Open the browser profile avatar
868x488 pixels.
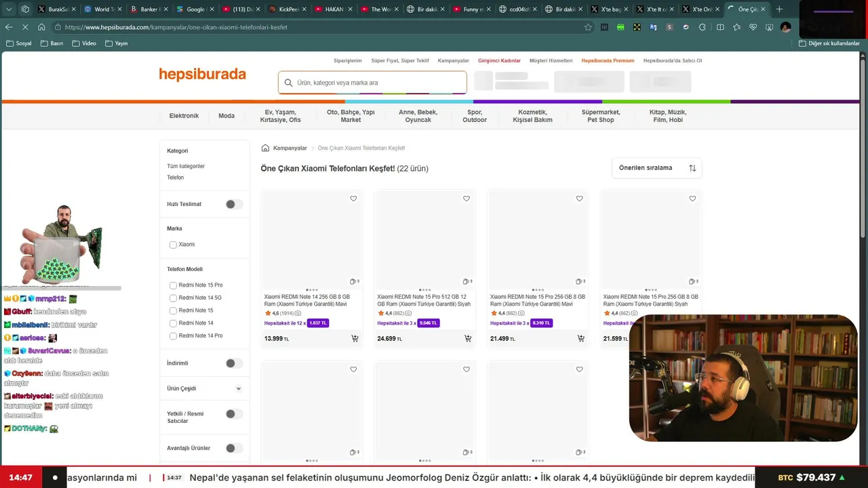click(785, 27)
